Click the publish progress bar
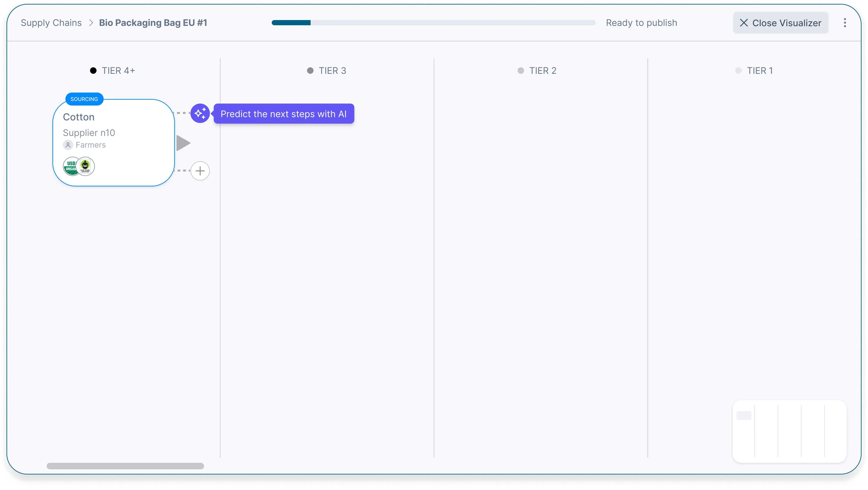Image resolution: width=868 pixels, height=490 pixels. [433, 23]
